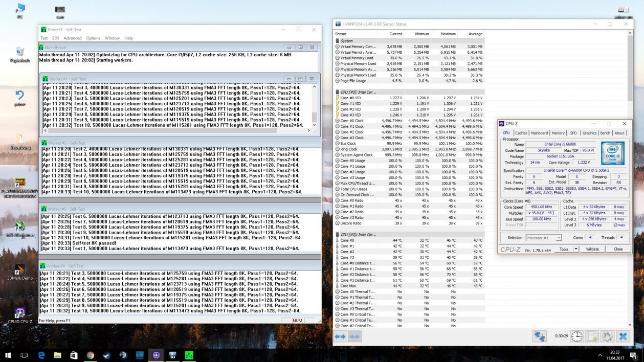The height and width of the screenshot is (362, 644).
Task: Select prime.exe icon at top-right desktop
Action: [x=623, y=12]
